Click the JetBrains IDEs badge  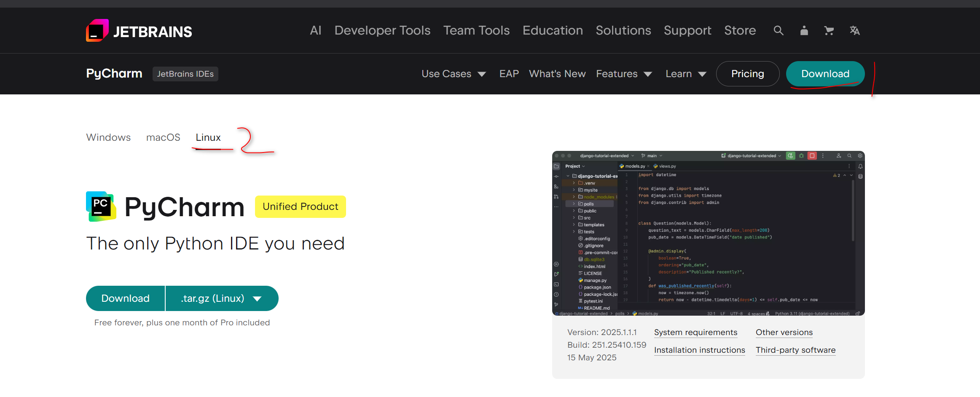point(185,74)
